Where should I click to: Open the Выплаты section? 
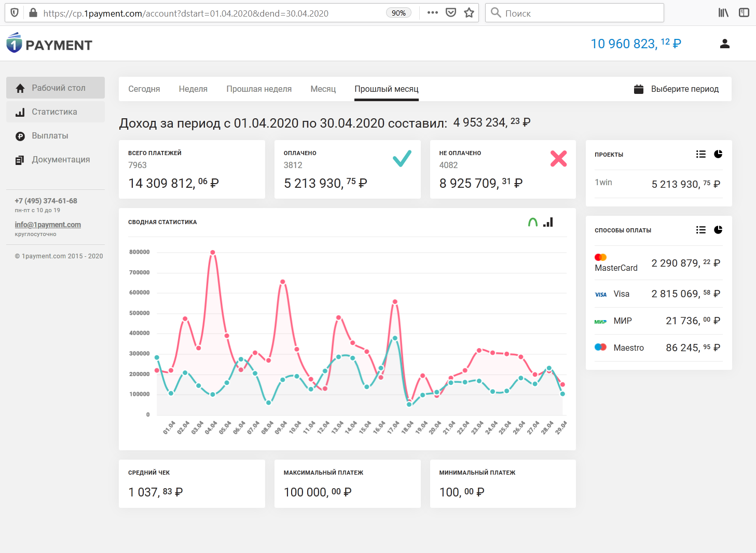coord(56,136)
